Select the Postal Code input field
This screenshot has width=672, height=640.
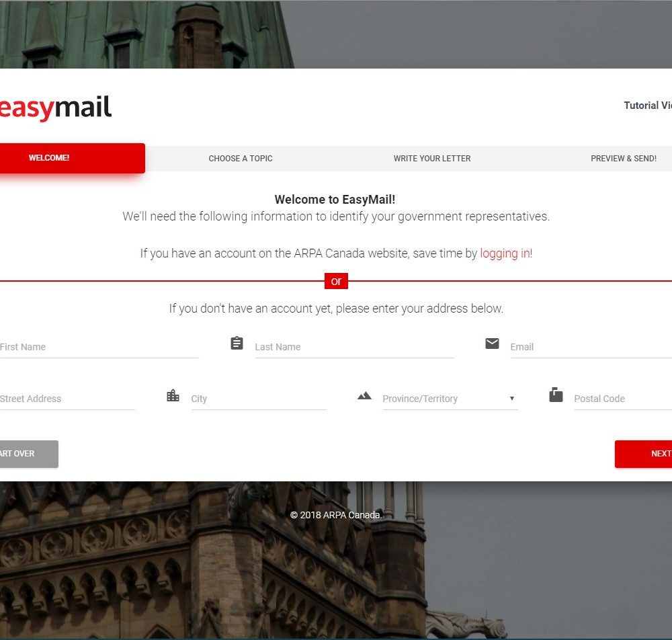click(623, 399)
